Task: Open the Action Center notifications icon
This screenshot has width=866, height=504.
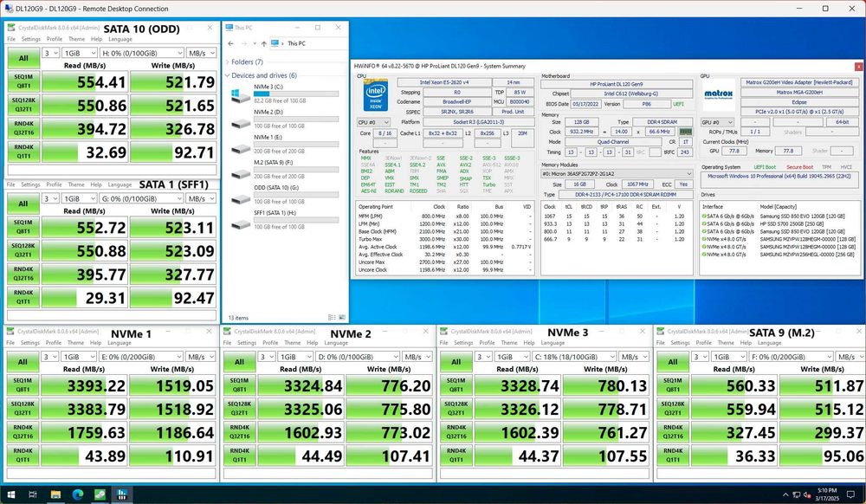Action: tap(851, 494)
